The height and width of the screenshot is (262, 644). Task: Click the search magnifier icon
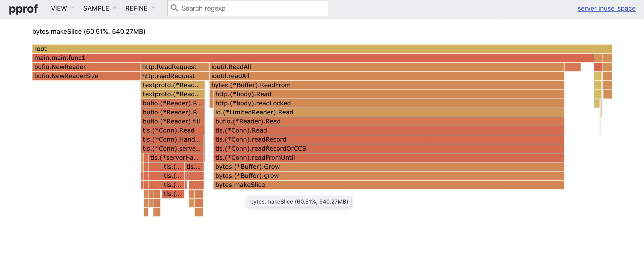pyautogui.click(x=175, y=8)
